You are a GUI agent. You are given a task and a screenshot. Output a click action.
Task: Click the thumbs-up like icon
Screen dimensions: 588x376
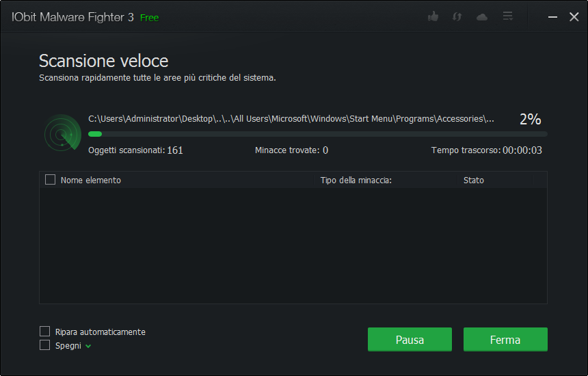click(x=433, y=16)
